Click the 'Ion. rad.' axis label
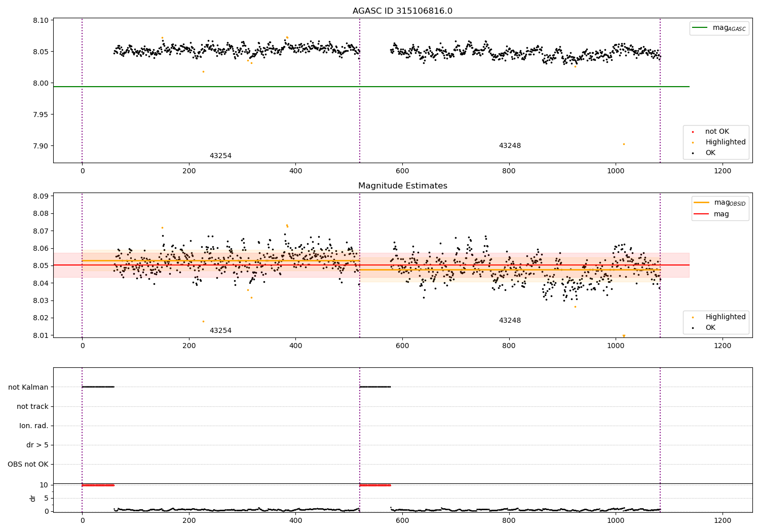The height and width of the screenshot is (532, 760). point(34,426)
